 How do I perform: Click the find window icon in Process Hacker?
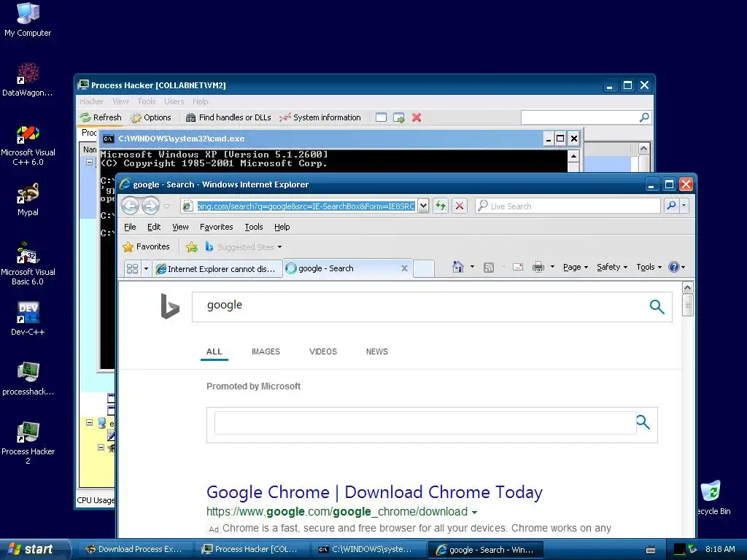click(x=381, y=117)
